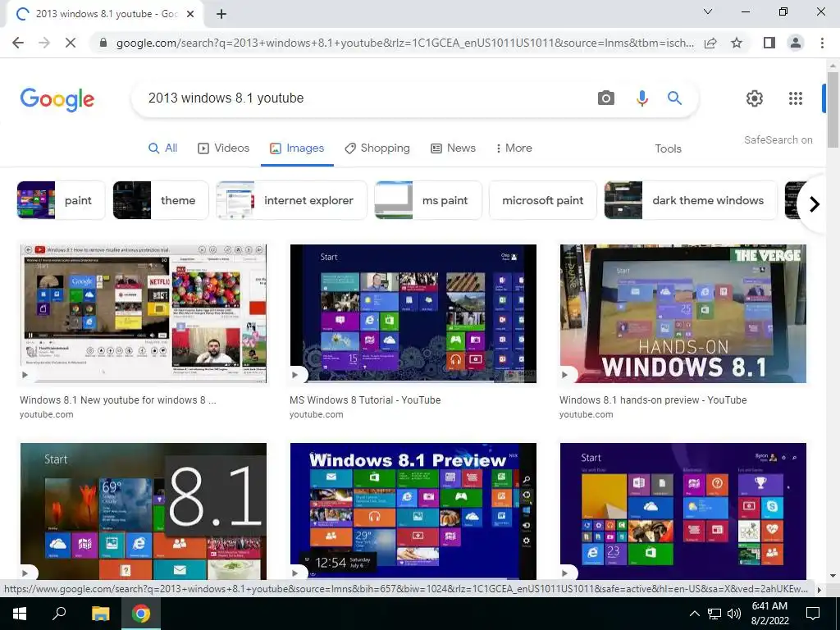This screenshot has height=630, width=840.
Task: Open the volume control in system tray
Action: click(x=734, y=614)
